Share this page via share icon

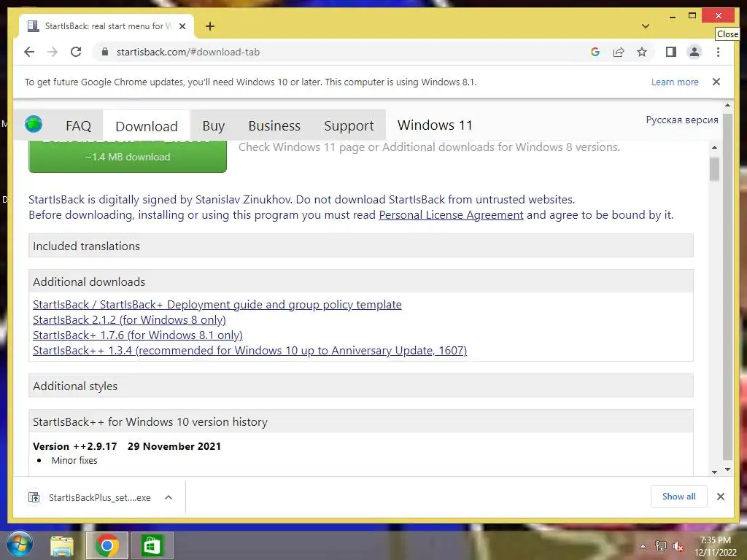[619, 52]
